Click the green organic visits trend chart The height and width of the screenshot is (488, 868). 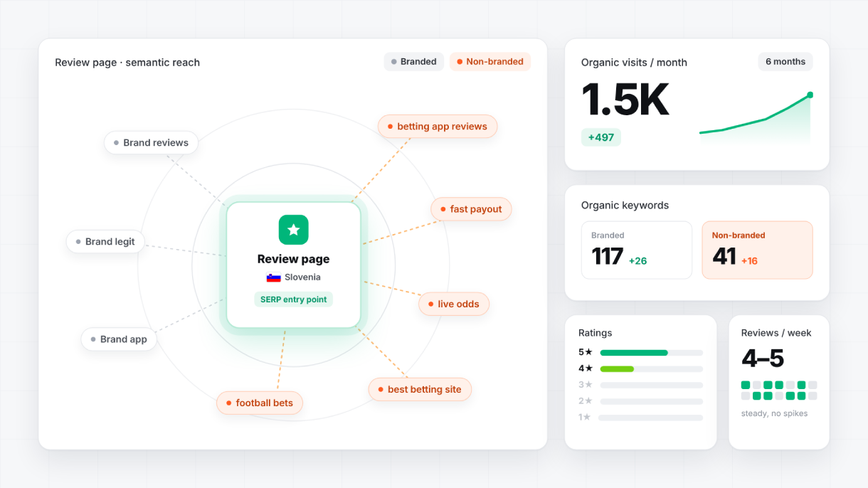pos(756,118)
